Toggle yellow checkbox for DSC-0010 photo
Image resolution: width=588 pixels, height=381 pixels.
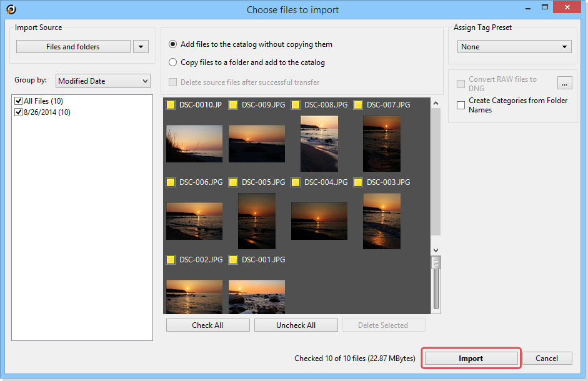[x=171, y=105]
